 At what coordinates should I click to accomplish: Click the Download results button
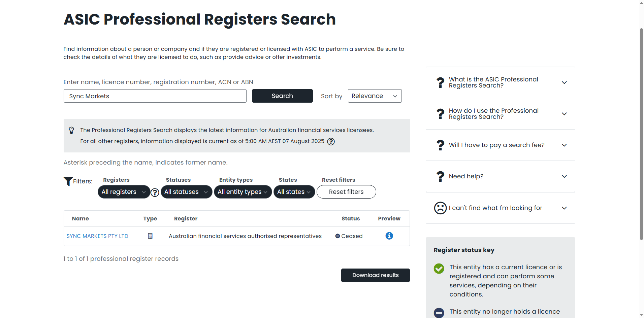point(375,275)
